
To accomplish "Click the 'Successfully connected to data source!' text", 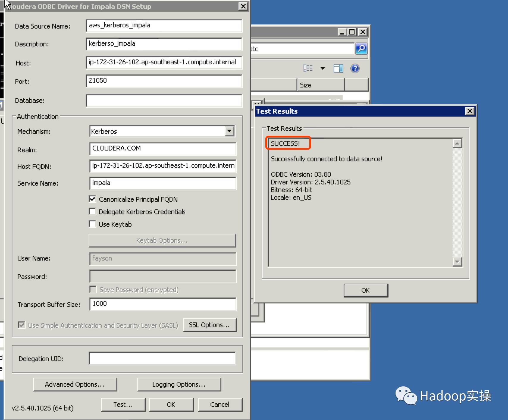I will coord(327,159).
